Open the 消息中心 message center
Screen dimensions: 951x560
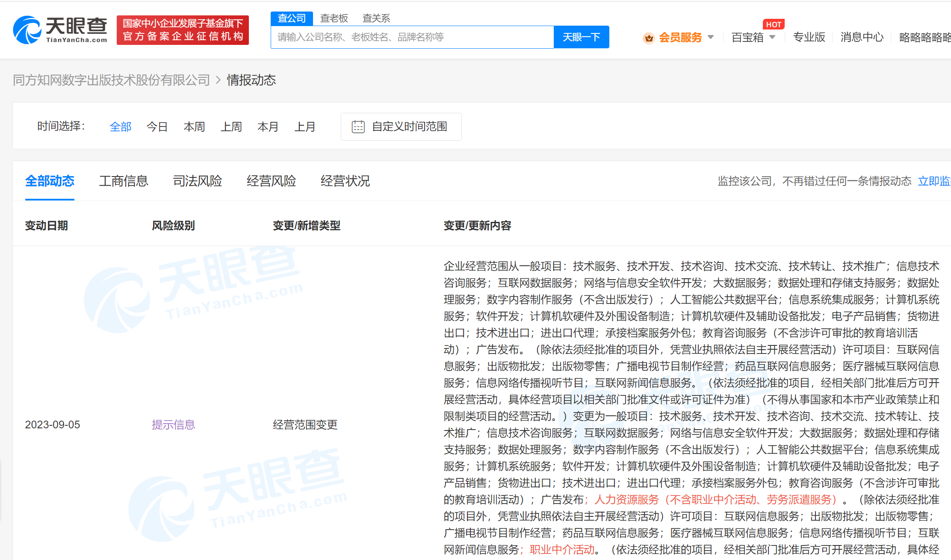click(x=862, y=37)
